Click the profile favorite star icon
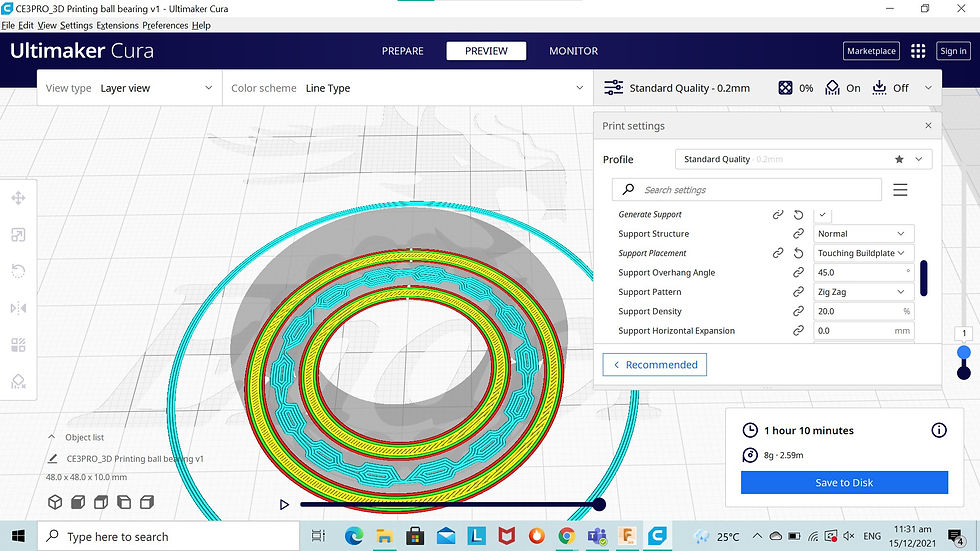The image size is (980, 551). point(899,159)
